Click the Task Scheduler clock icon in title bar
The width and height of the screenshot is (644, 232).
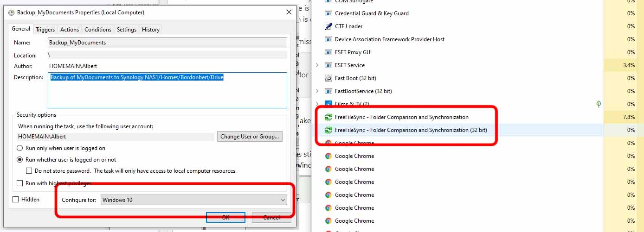(x=11, y=13)
